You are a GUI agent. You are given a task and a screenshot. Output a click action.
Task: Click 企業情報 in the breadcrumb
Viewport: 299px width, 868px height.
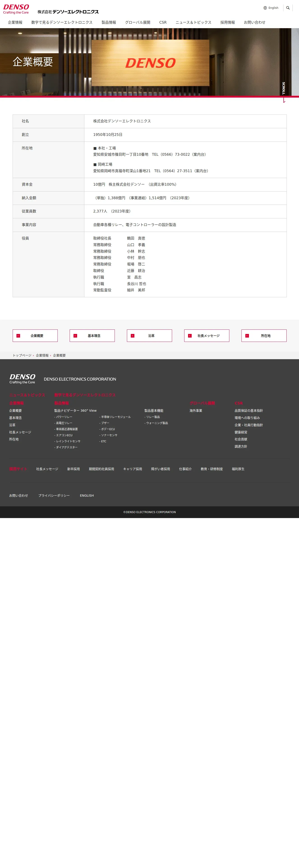42,355
